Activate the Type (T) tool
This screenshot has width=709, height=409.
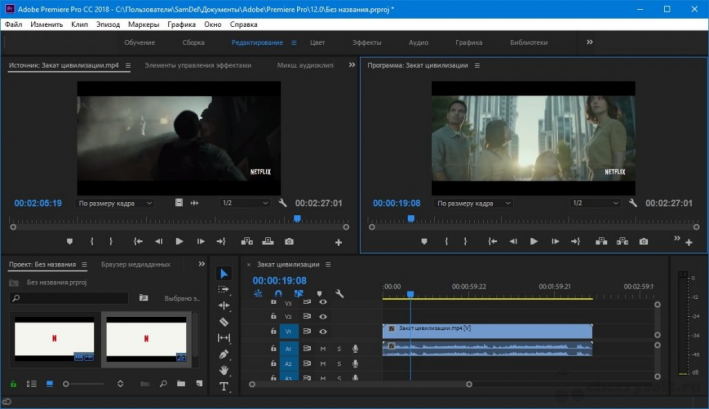[x=224, y=386]
